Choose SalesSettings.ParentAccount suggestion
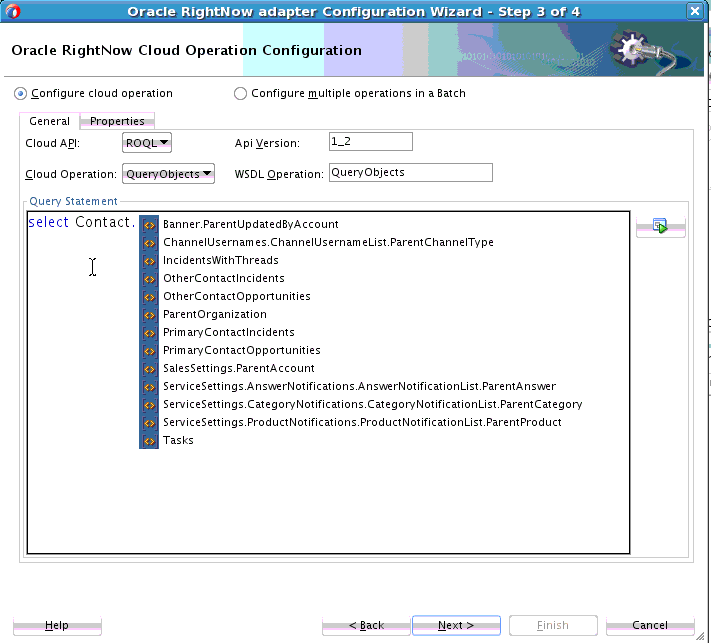 239,369
